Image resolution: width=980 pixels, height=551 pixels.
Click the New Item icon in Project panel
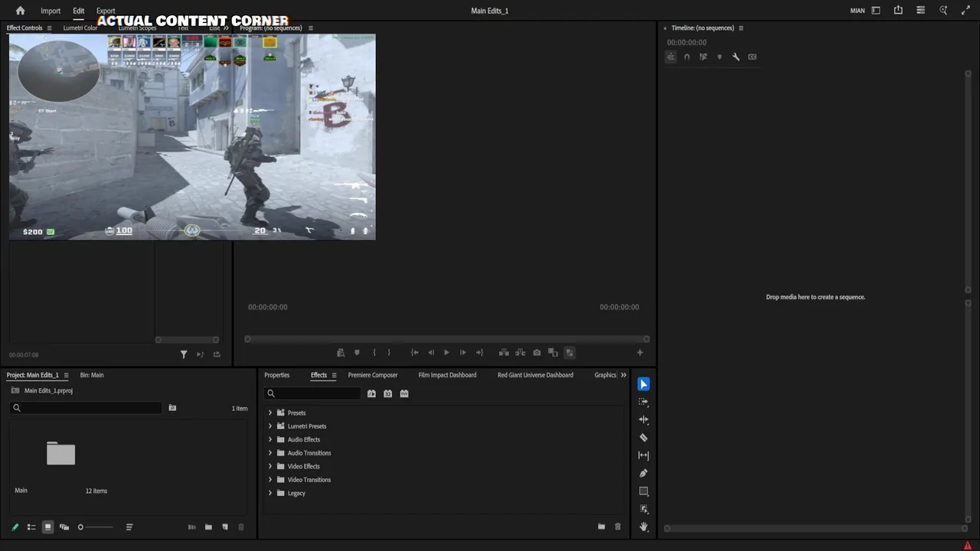224,527
